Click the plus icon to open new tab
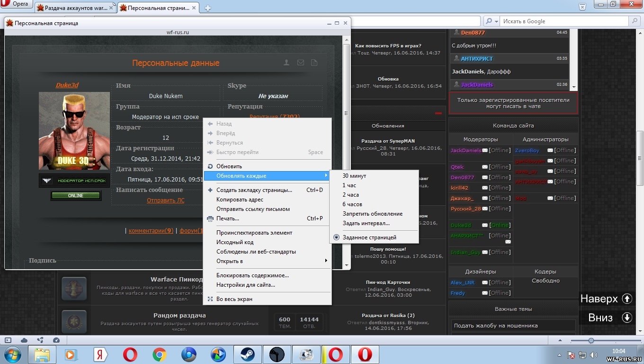 [x=208, y=8]
